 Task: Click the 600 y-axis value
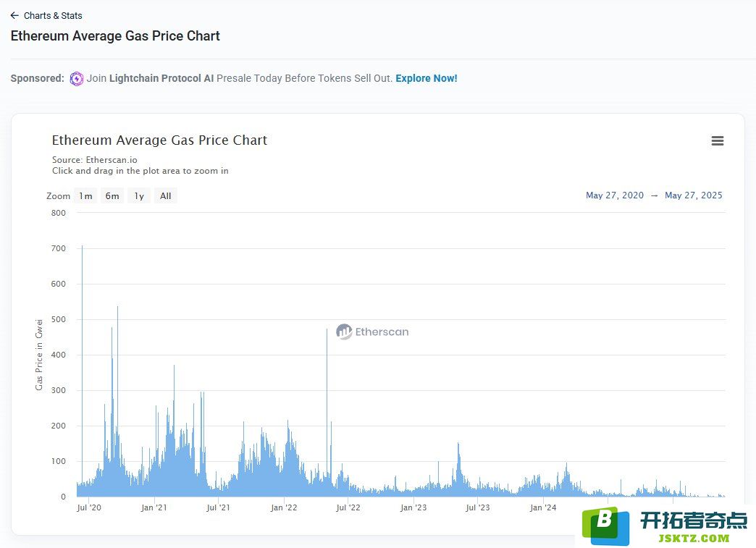(59, 284)
